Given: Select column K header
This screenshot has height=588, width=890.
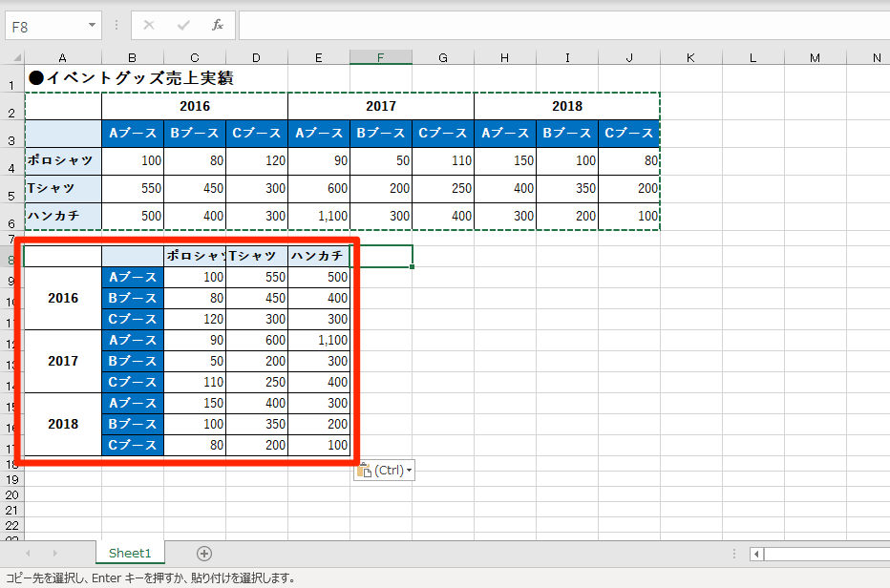Looking at the screenshot, I should point(690,57).
